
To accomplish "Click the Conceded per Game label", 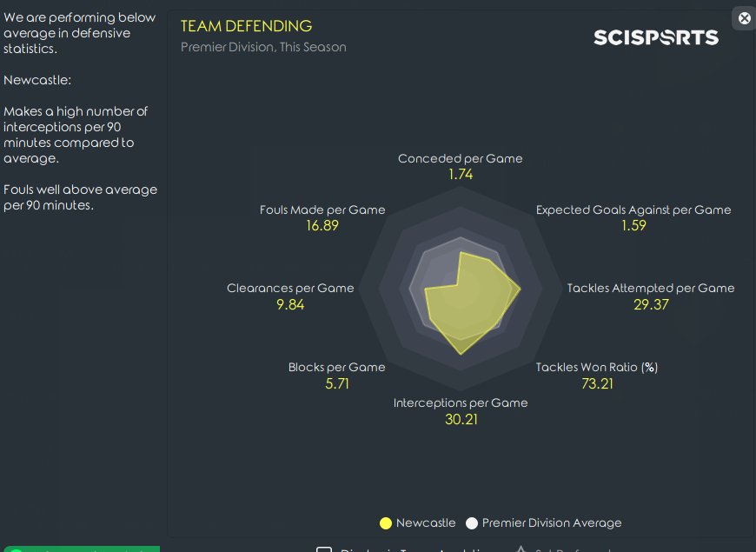I will click(460, 158).
